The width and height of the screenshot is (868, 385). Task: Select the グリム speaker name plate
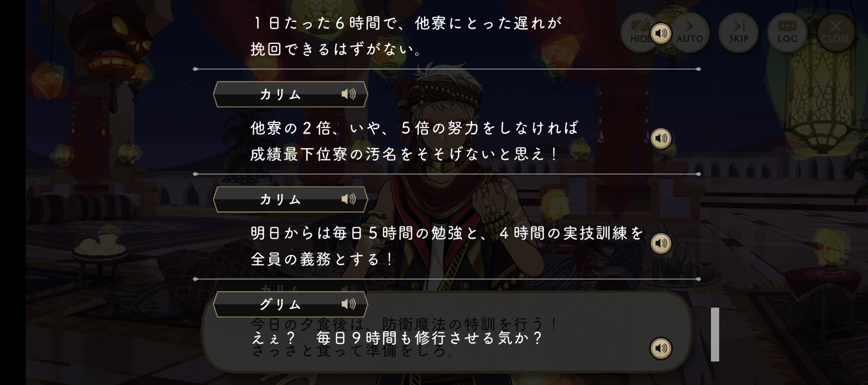click(x=290, y=304)
